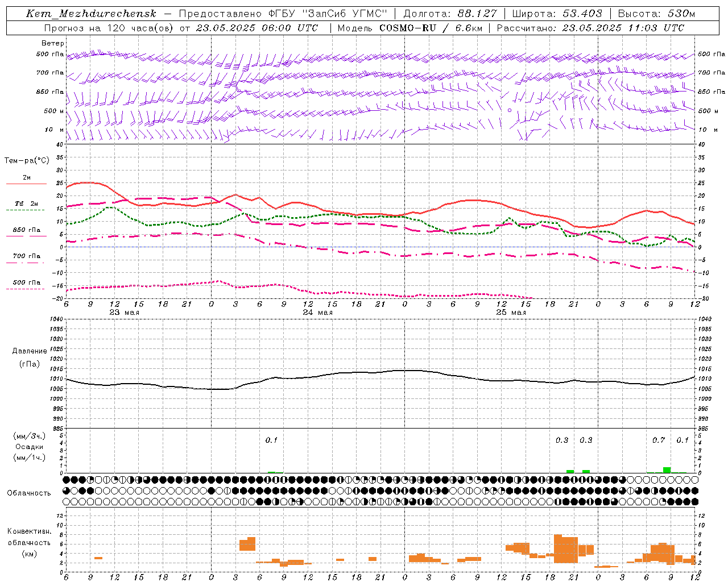Click the '24 мая' date label

[x=317, y=313]
